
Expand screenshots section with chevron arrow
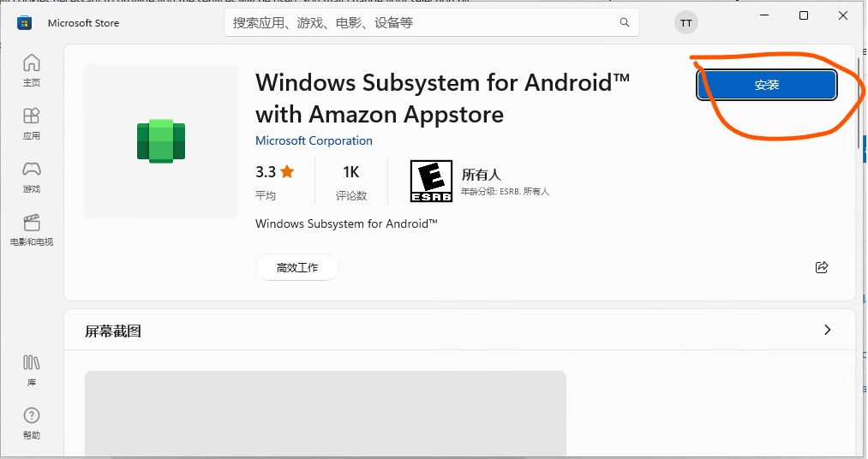tap(828, 330)
